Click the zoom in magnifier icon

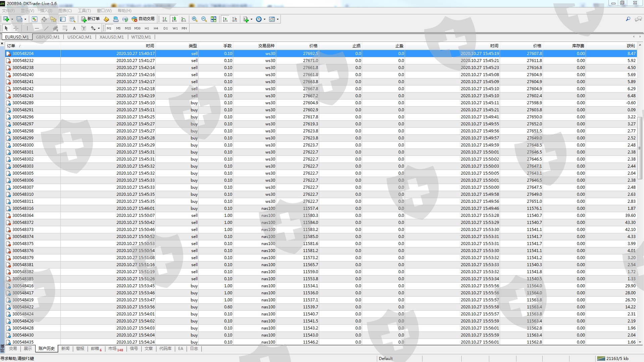point(195,19)
